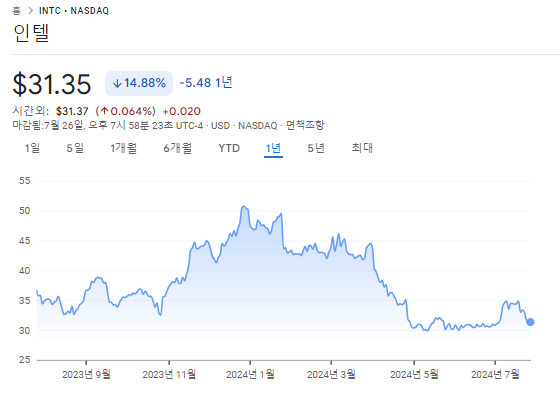Click the $31.35 stock price
The height and width of the screenshot is (397, 560).
coord(52,84)
